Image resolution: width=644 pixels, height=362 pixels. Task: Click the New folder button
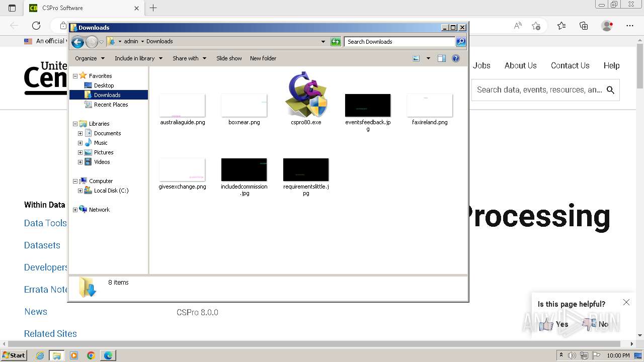[x=263, y=58]
